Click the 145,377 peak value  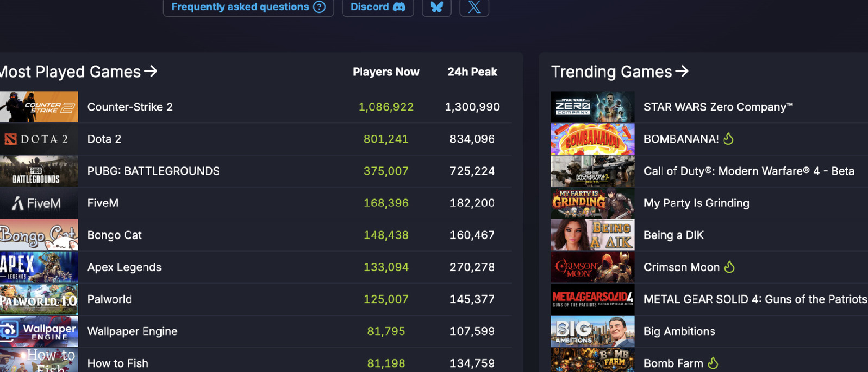coord(472,299)
